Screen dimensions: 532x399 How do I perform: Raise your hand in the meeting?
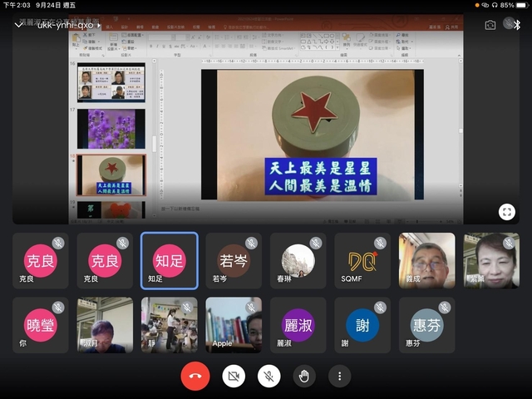click(304, 377)
